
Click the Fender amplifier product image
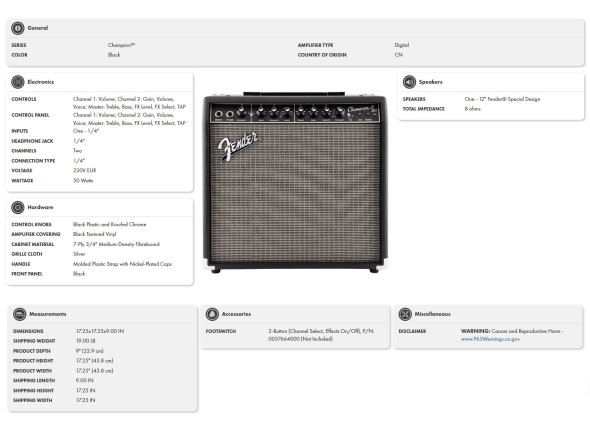(x=295, y=182)
